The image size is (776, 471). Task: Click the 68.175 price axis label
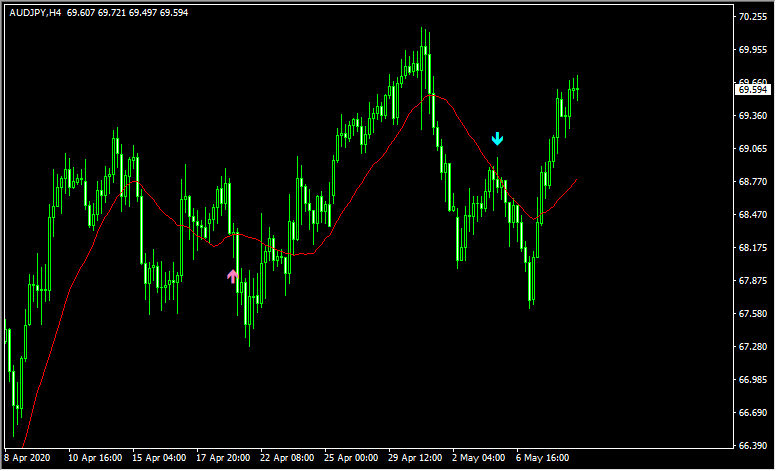tap(753, 248)
